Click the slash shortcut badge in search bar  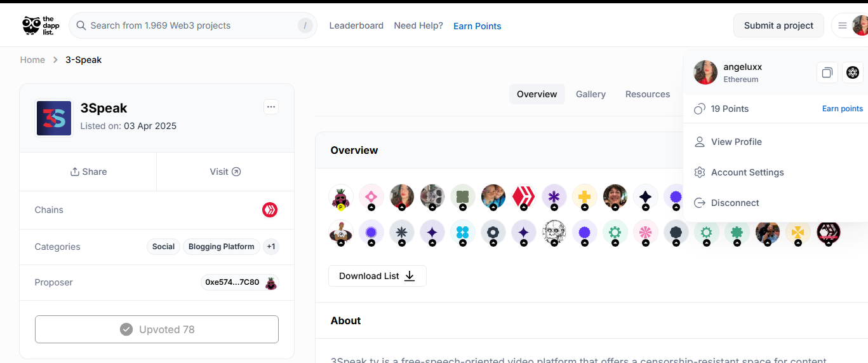click(305, 25)
